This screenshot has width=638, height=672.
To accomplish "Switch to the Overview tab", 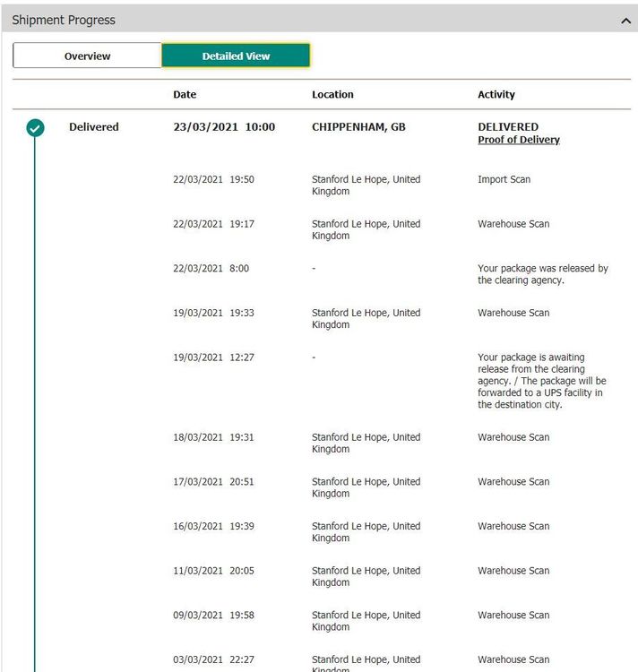I will 87,56.
